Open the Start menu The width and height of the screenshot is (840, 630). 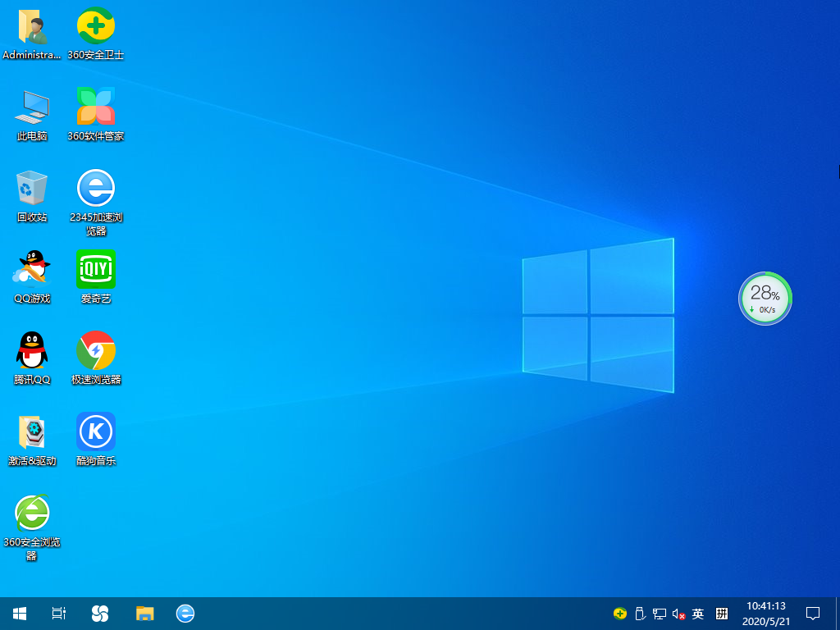pyautogui.click(x=18, y=613)
